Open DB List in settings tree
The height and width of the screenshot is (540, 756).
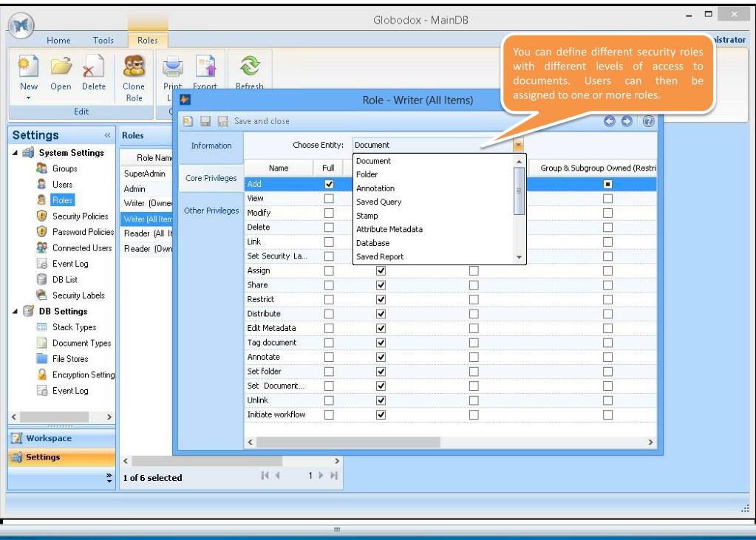[x=64, y=280]
